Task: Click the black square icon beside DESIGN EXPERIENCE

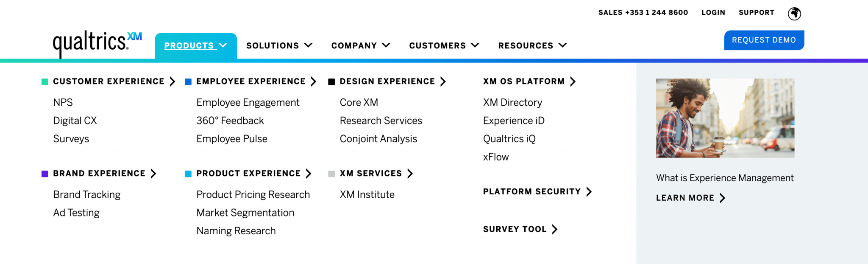Action: click(x=331, y=81)
